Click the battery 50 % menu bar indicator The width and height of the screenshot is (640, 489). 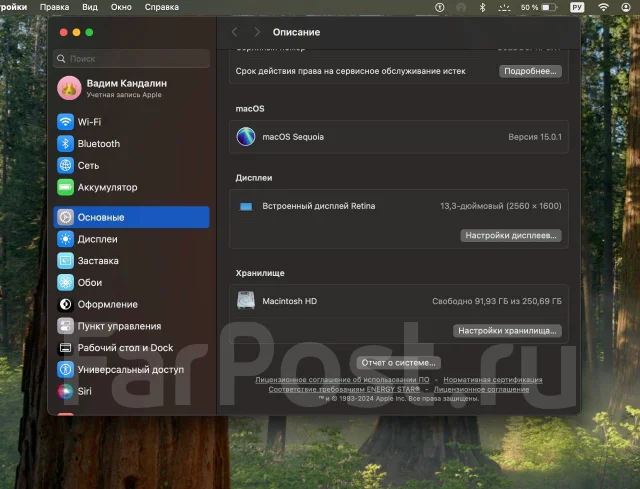pyautogui.click(x=539, y=7)
